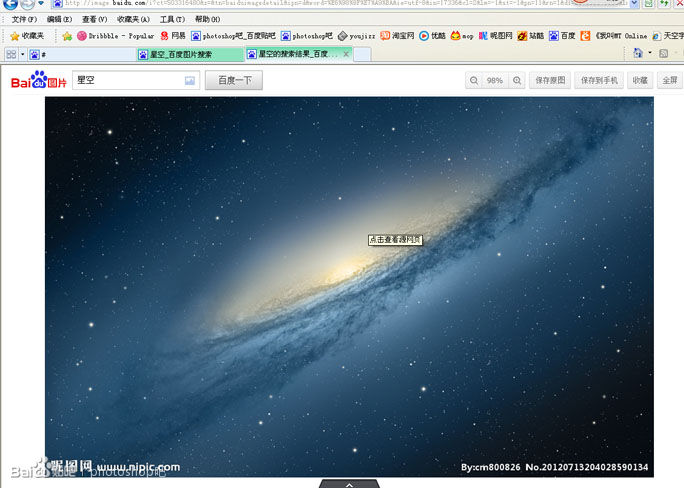Switch to the 星空_百度图片搜索 tab
Image resolution: width=684 pixels, height=488 pixels.
point(190,55)
